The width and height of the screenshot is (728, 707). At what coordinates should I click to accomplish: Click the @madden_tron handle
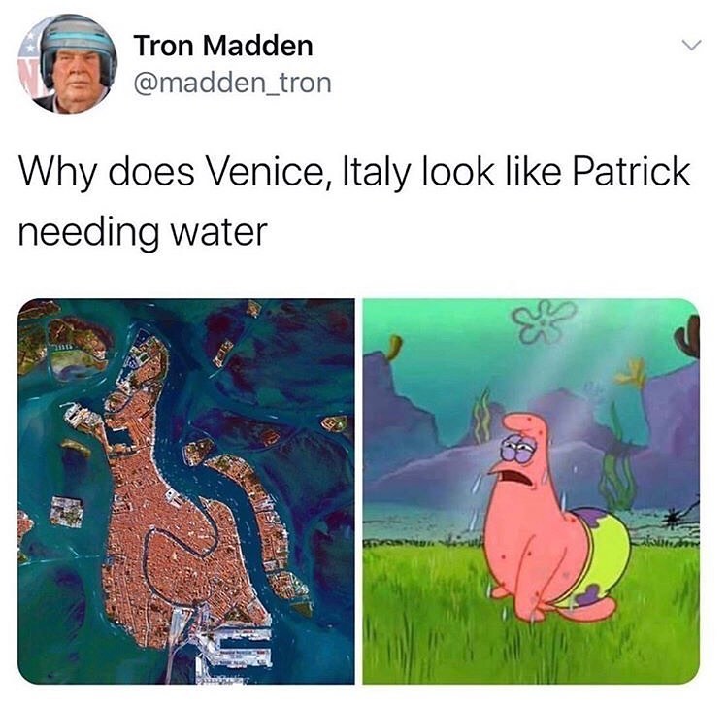tap(233, 84)
